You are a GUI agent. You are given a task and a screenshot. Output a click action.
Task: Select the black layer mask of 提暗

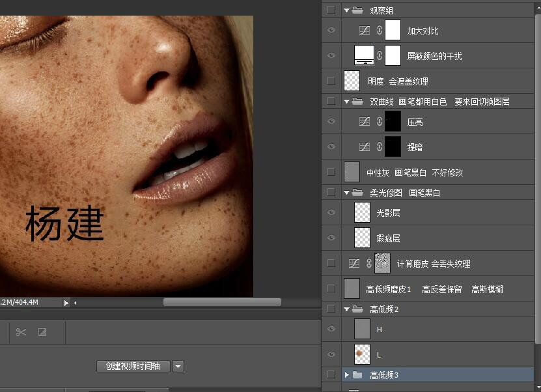coord(393,147)
